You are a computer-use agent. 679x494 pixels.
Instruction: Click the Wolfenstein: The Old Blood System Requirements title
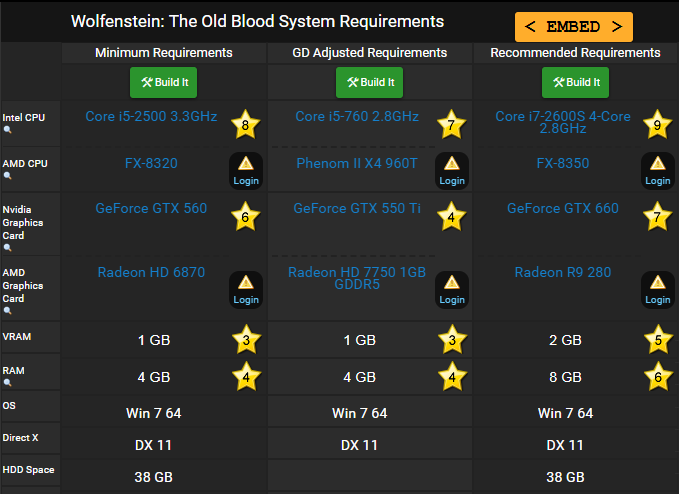click(258, 22)
